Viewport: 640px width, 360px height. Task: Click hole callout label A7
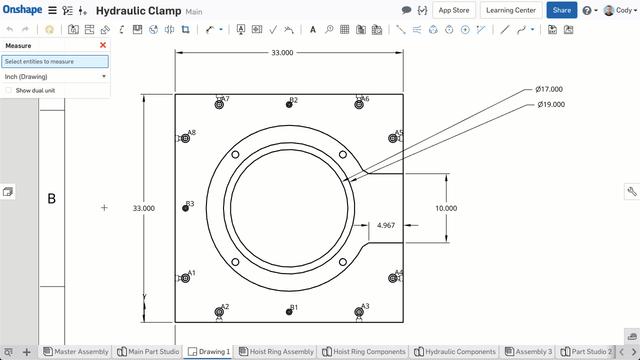225,99
